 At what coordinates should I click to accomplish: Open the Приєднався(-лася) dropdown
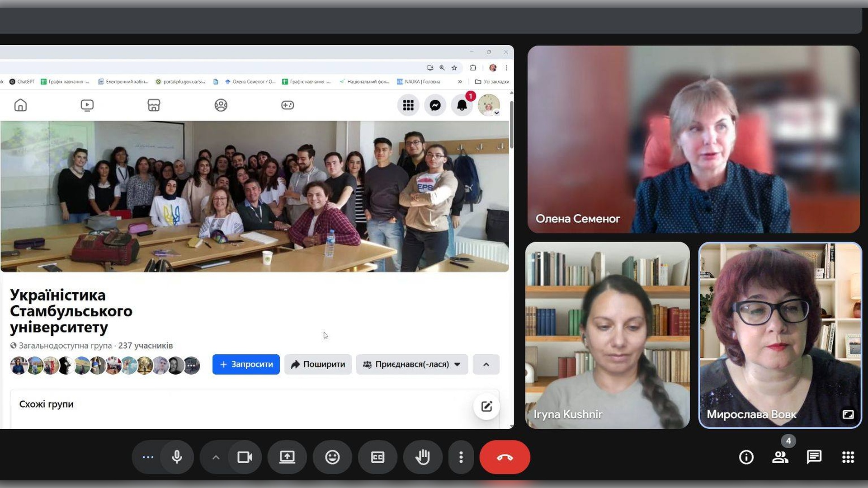[x=412, y=364]
